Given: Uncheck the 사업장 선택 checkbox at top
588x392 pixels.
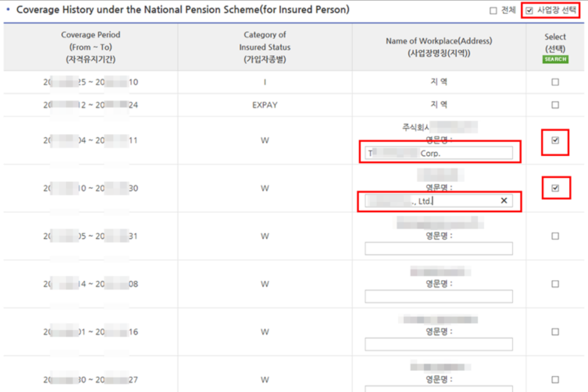Looking at the screenshot, I should 530,11.
